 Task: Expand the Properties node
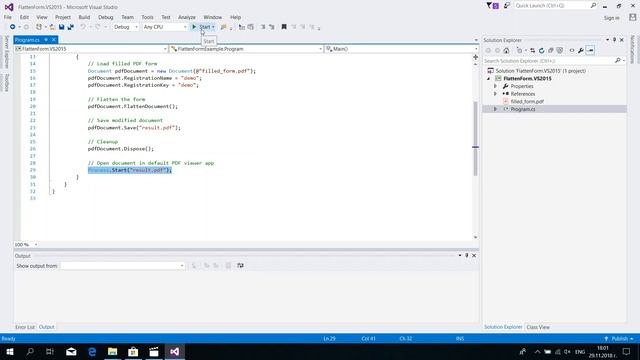point(496,86)
